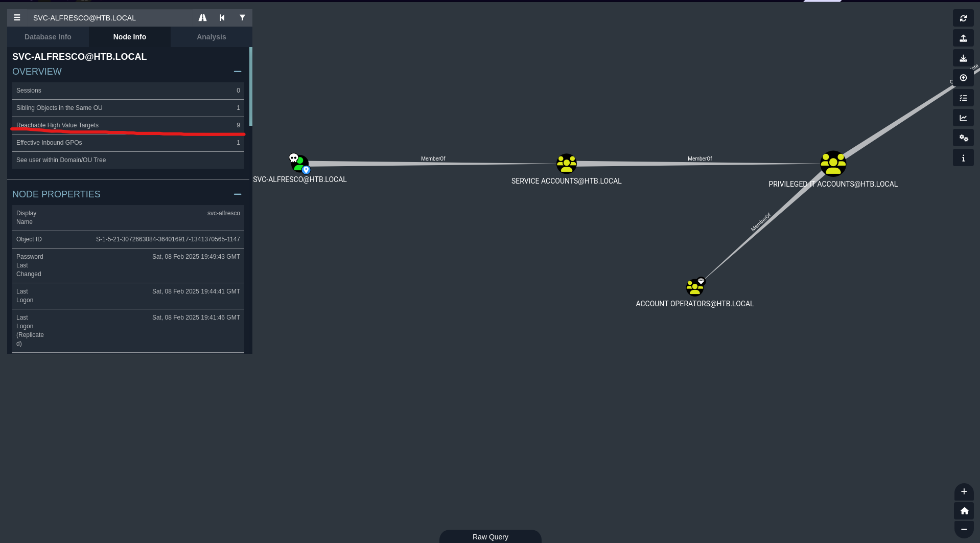The width and height of the screenshot is (980, 543).
Task: Click the Reachable High Value Targets row
Action: [128, 125]
